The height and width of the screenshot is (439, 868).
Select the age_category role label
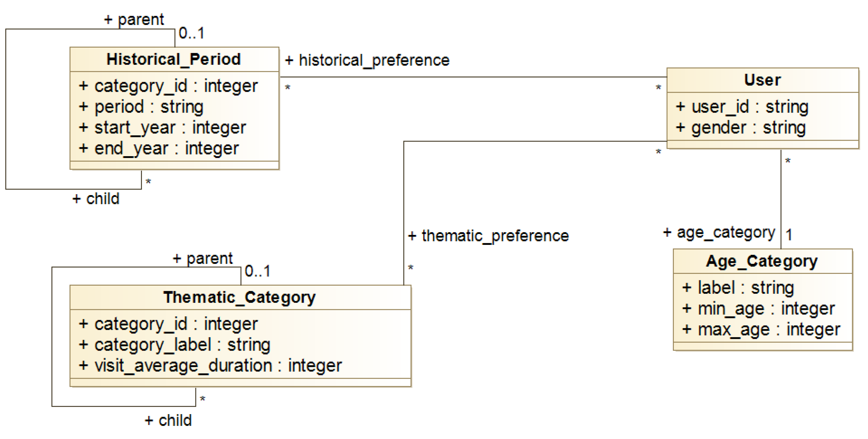coord(719,232)
